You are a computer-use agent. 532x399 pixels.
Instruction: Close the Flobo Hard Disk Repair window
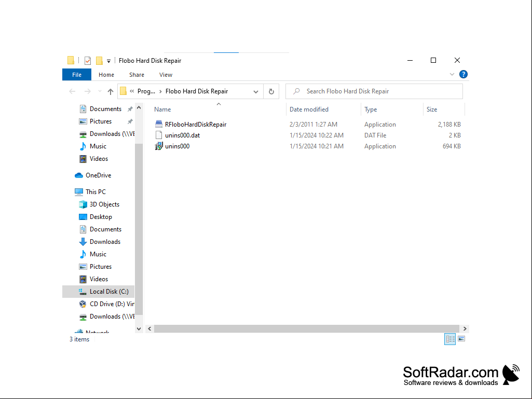[x=457, y=60]
